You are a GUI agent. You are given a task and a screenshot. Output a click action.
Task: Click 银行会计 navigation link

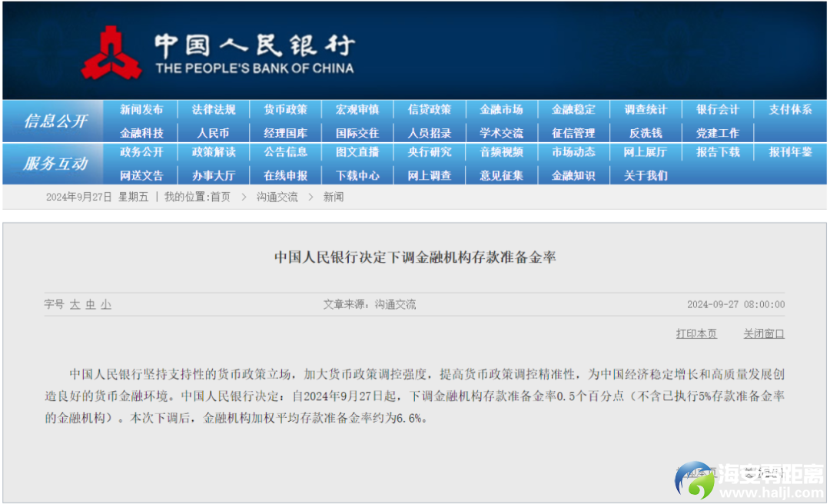(717, 110)
